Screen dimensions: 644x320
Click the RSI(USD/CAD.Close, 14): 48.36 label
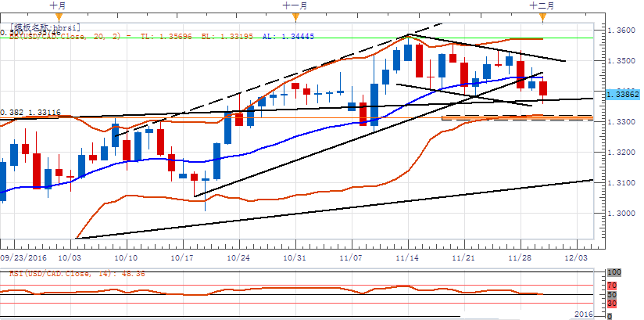pyautogui.click(x=77, y=274)
